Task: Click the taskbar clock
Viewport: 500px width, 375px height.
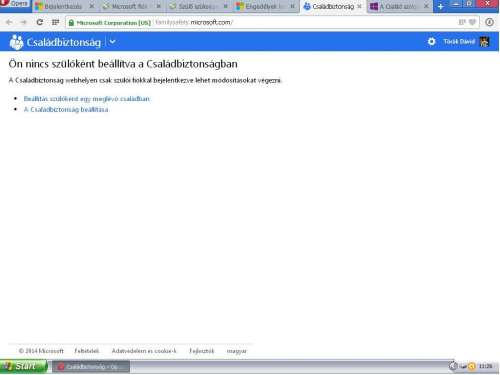Action: tap(485, 366)
